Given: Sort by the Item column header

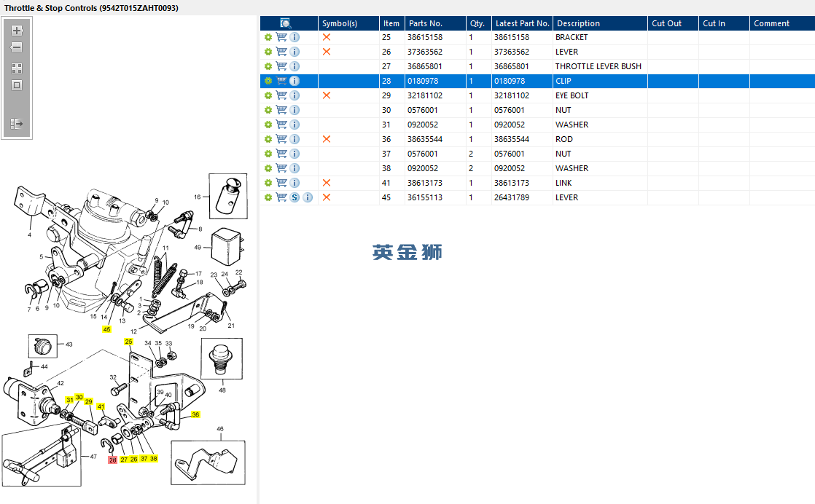Looking at the screenshot, I should coord(391,23).
